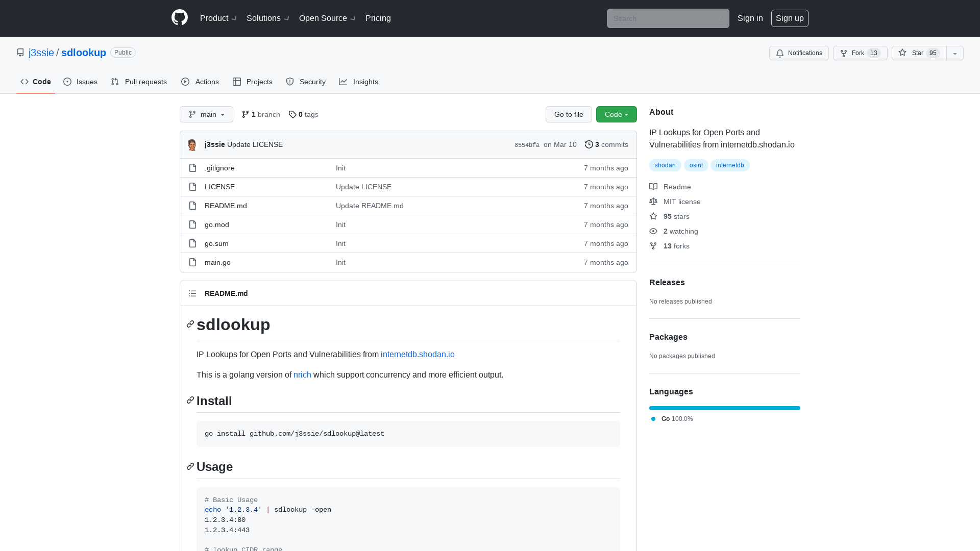Open the 3 commits history link

click(606, 144)
